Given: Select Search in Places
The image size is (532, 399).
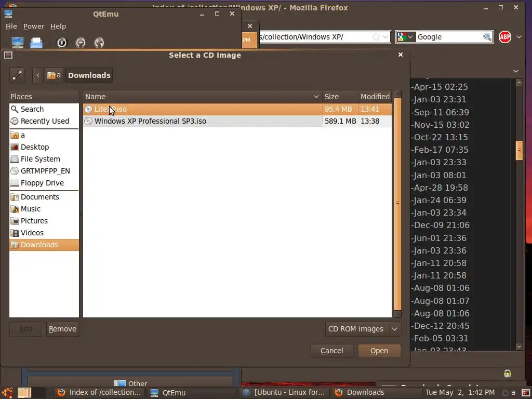Looking at the screenshot, I should click(x=44, y=109).
